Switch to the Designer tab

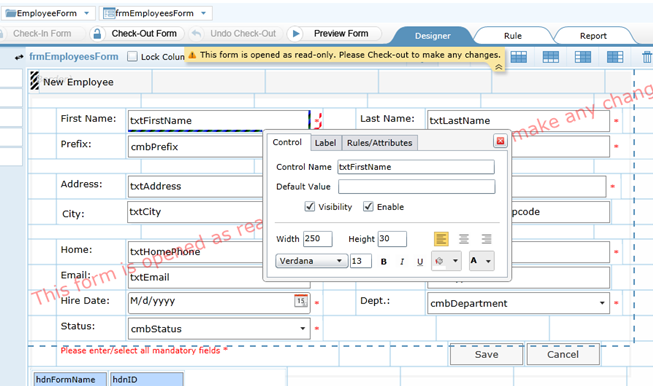pos(432,36)
